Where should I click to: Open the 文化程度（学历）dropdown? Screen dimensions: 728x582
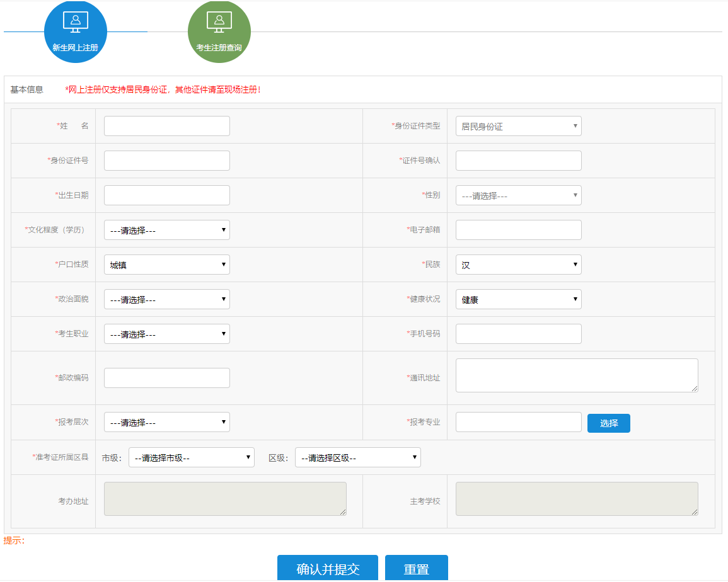click(166, 230)
